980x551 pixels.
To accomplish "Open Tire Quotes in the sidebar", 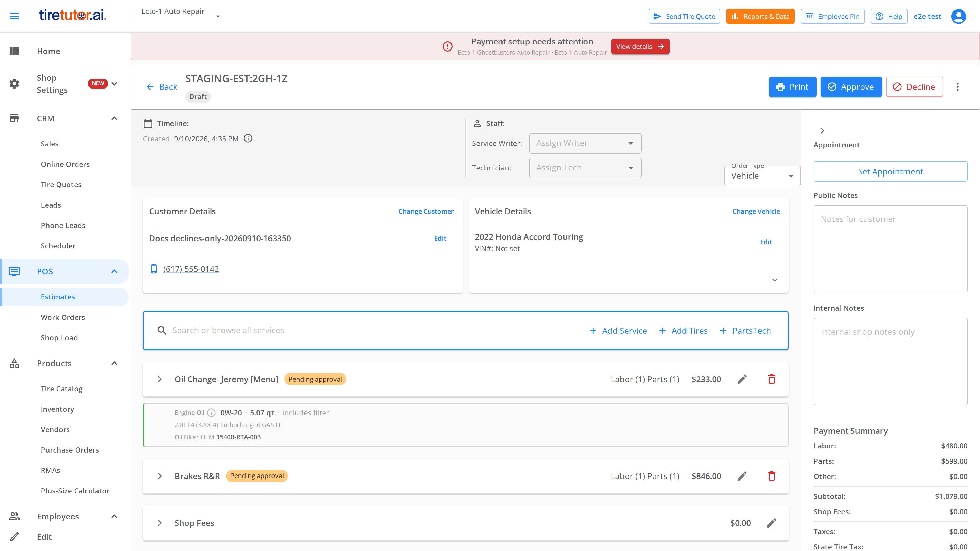I will point(61,184).
